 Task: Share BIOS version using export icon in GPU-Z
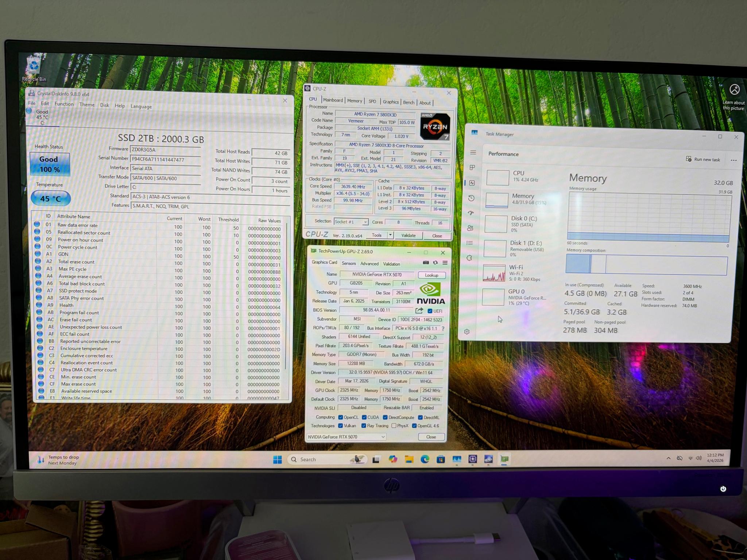click(x=419, y=311)
